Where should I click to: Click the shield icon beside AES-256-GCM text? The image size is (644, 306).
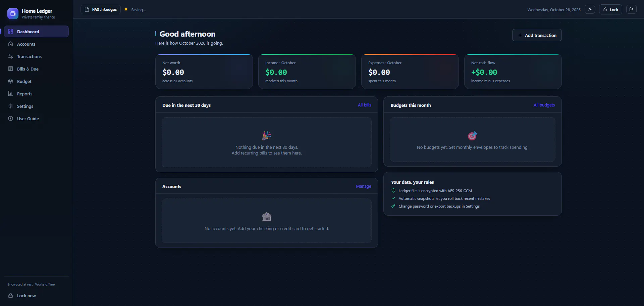click(393, 191)
